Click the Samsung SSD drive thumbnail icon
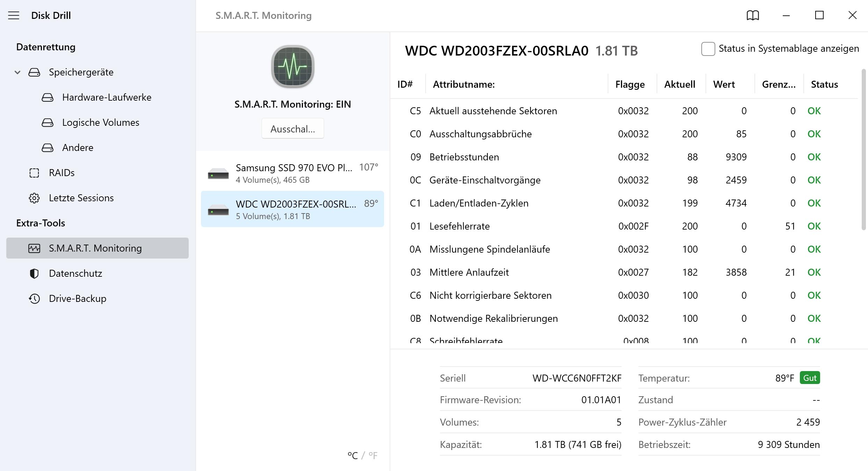Image resolution: width=868 pixels, height=471 pixels. pyautogui.click(x=218, y=173)
